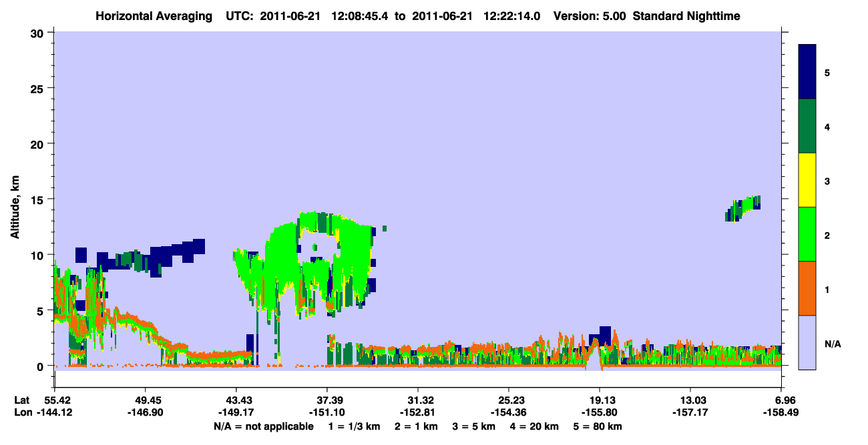Click legend text '2 = 1 km'

tap(415, 426)
